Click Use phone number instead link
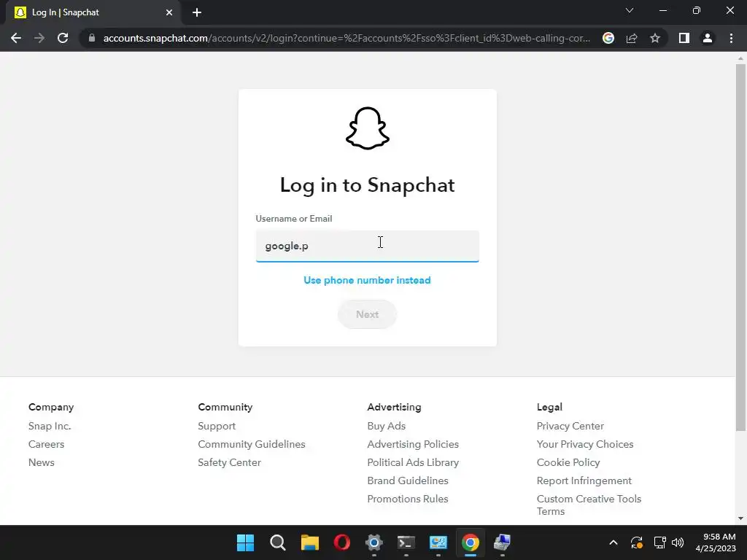This screenshot has width=747, height=560. (368, 280)
